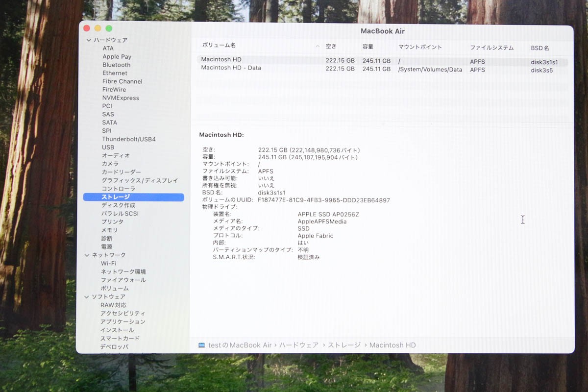Click /System/Volumes/Data mount point cell
Viewport: 588px width, 392px height.
point(430,70)
